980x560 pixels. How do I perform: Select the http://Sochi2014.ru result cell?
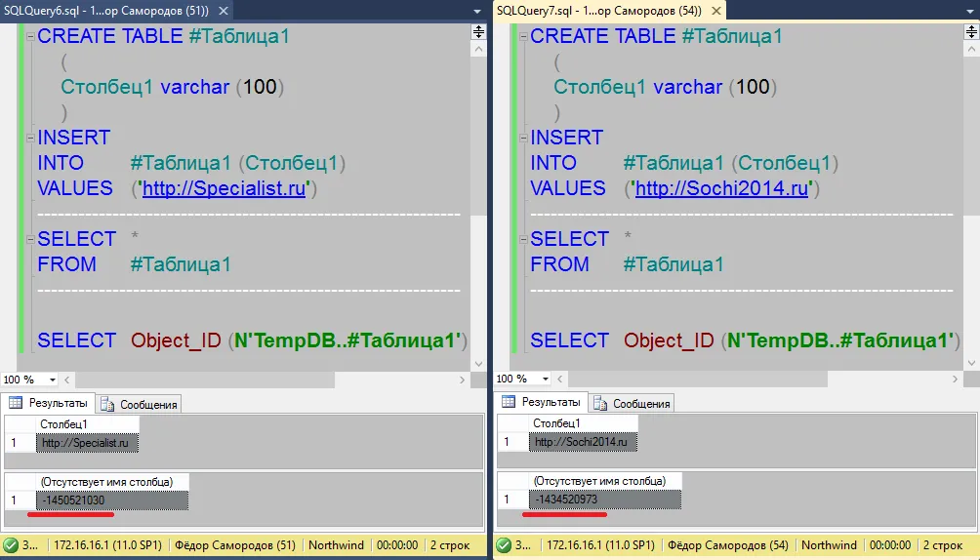click(x=583, y=442)
